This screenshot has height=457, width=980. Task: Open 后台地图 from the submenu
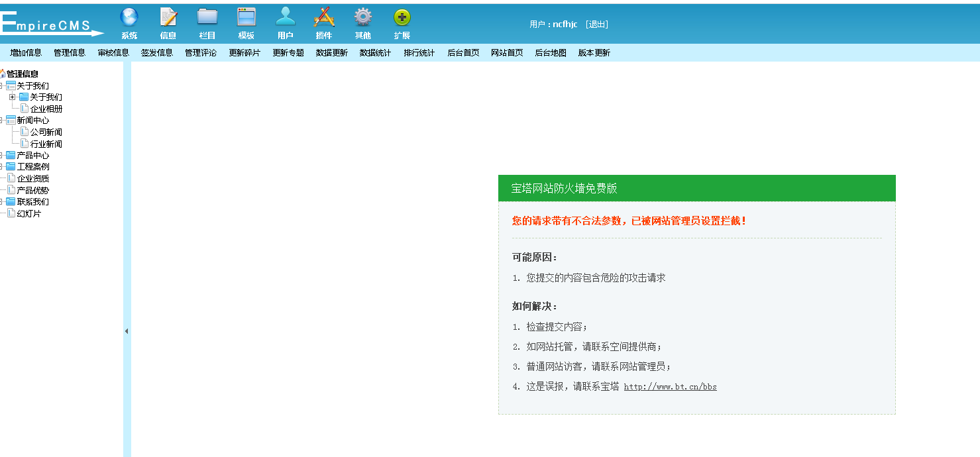click(551, 53)
